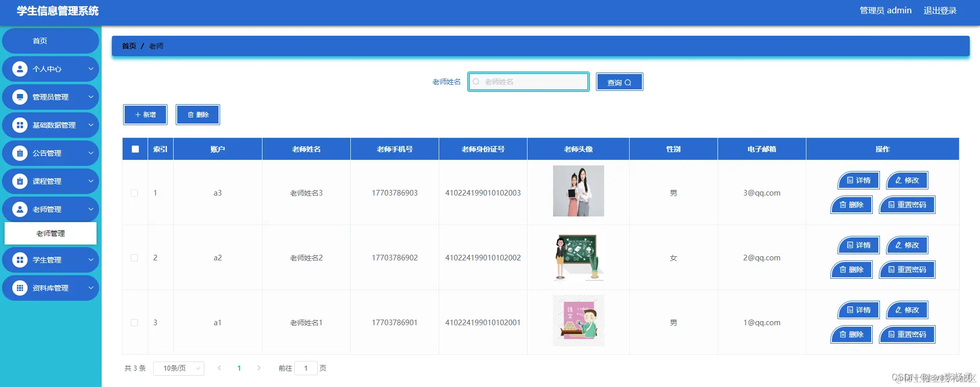The width and height of the screenshot is (980, 387).
Task: Click the 资料库管理 grid icon
Action: click(20, 288)
